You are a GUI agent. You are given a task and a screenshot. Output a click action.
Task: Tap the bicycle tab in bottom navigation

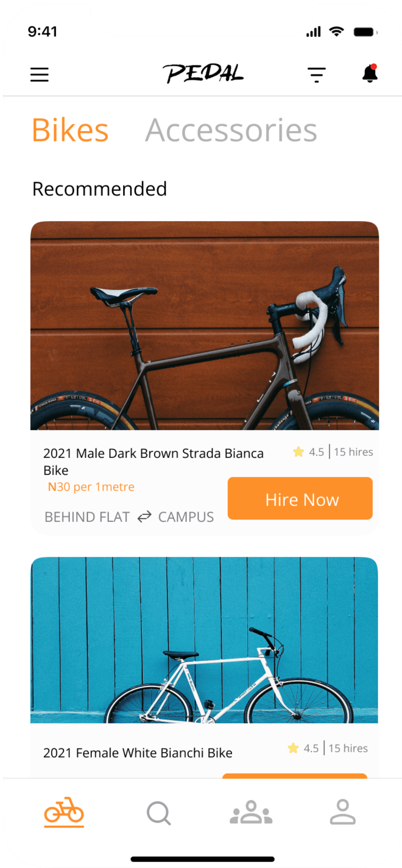64,812
